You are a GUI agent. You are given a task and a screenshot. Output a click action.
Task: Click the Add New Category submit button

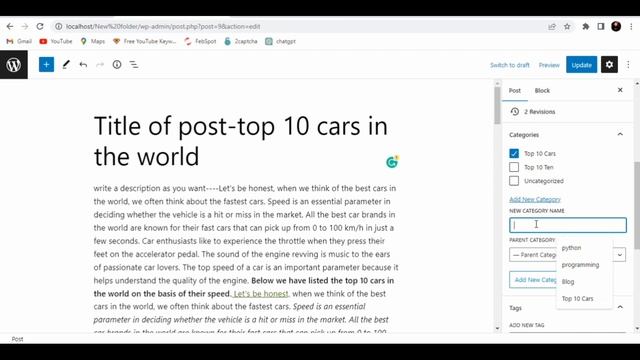(533, 280)
